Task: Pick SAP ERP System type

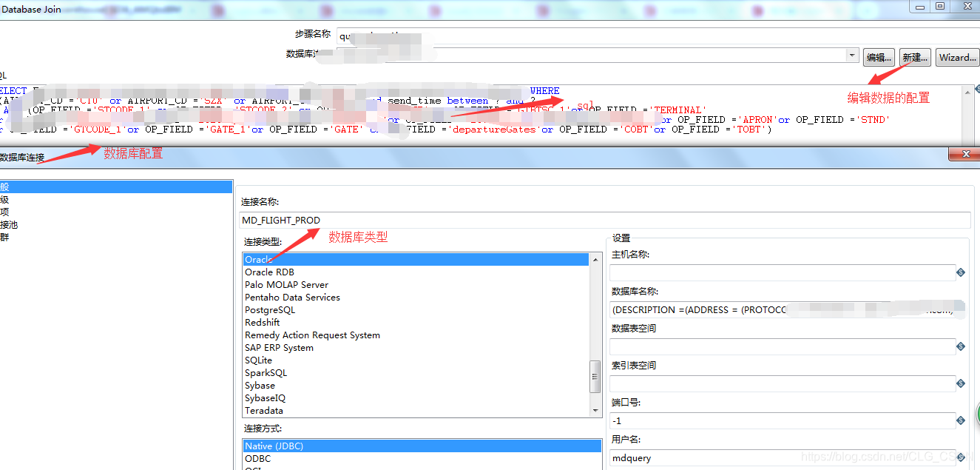Action: tap(416, 348)
